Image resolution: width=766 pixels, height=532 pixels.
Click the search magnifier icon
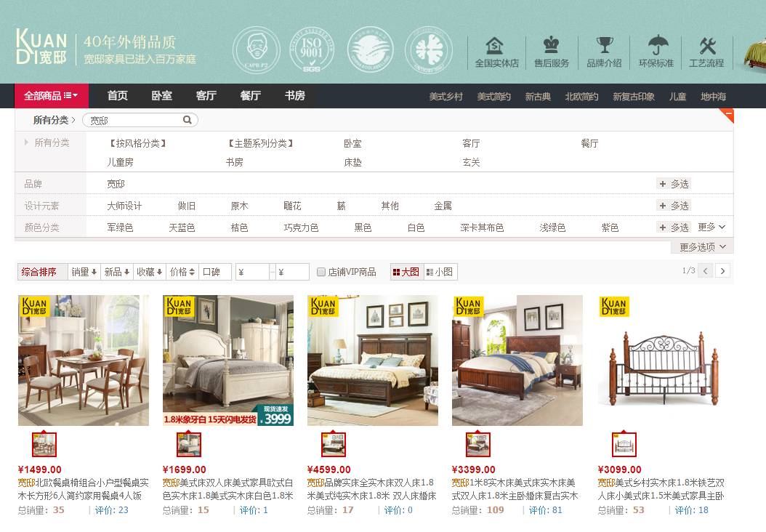[187, 120]
